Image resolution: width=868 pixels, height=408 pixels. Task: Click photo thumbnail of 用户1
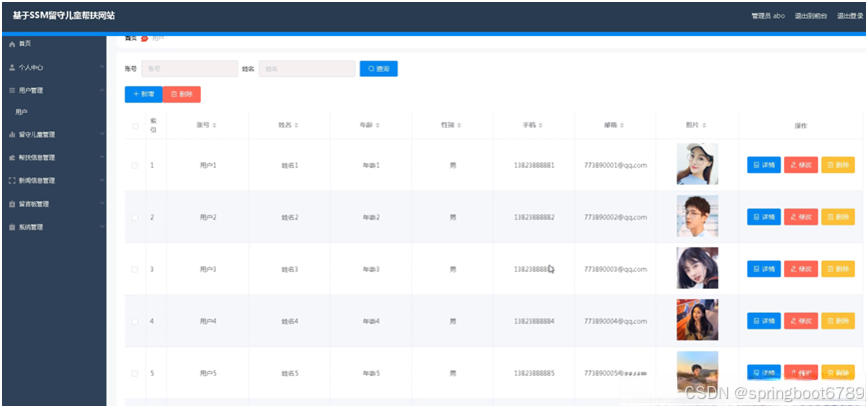697,164
